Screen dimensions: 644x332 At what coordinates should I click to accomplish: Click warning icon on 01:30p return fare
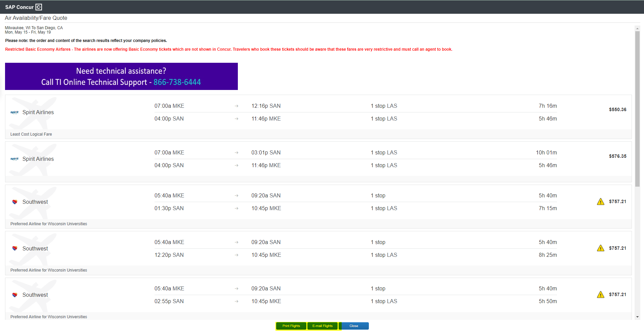click(x=601, y=202)
